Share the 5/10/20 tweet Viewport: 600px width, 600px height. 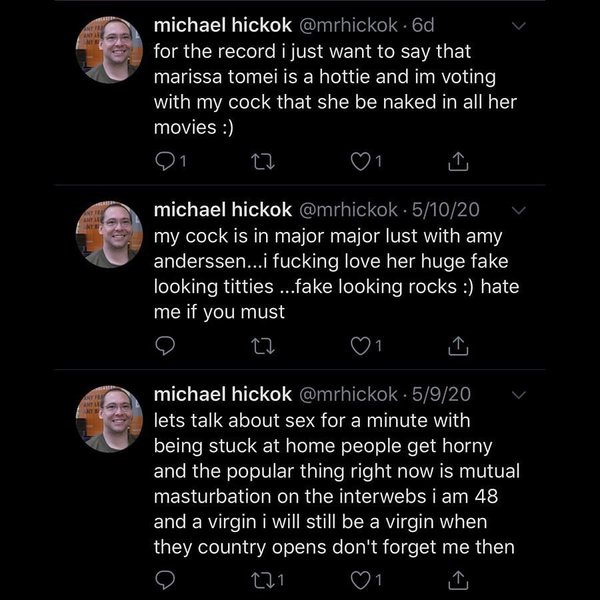pyautogui.click(x=458, y=346)
